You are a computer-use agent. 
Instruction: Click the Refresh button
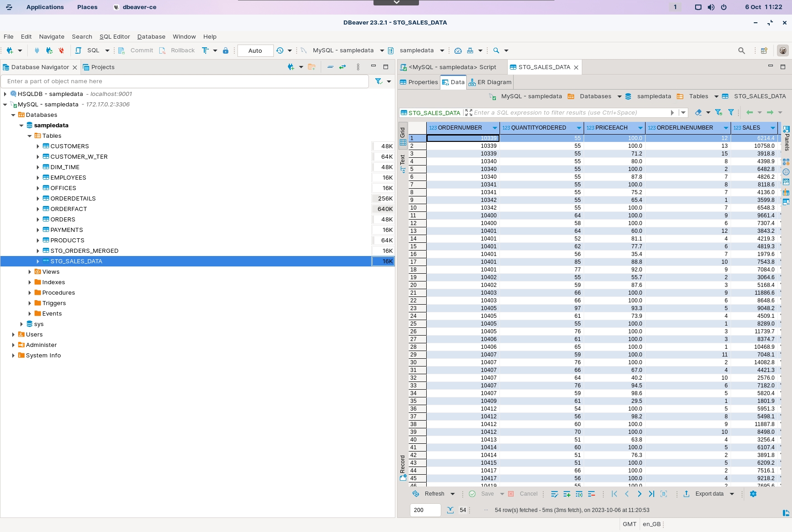pyautogui.click(x=434, y=494)
